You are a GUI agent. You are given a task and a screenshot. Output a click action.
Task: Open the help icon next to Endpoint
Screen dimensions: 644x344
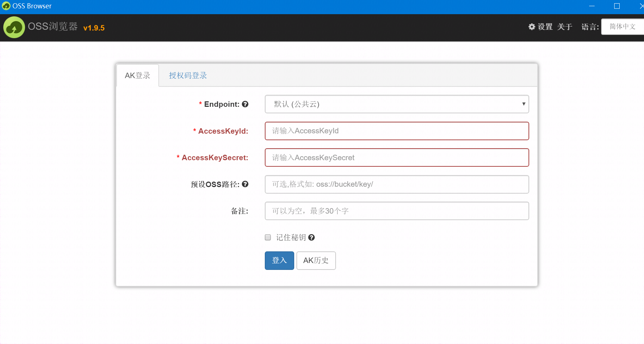246,104
